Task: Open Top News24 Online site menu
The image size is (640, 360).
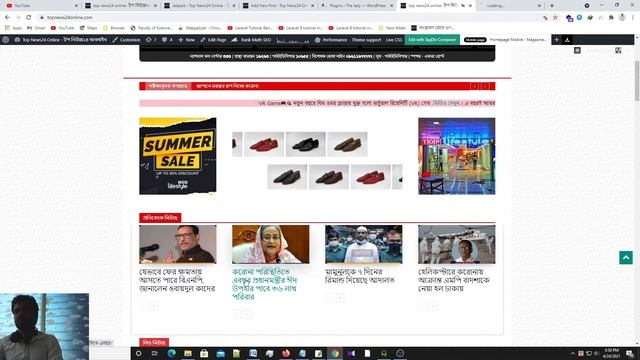Action: [60, 40]
